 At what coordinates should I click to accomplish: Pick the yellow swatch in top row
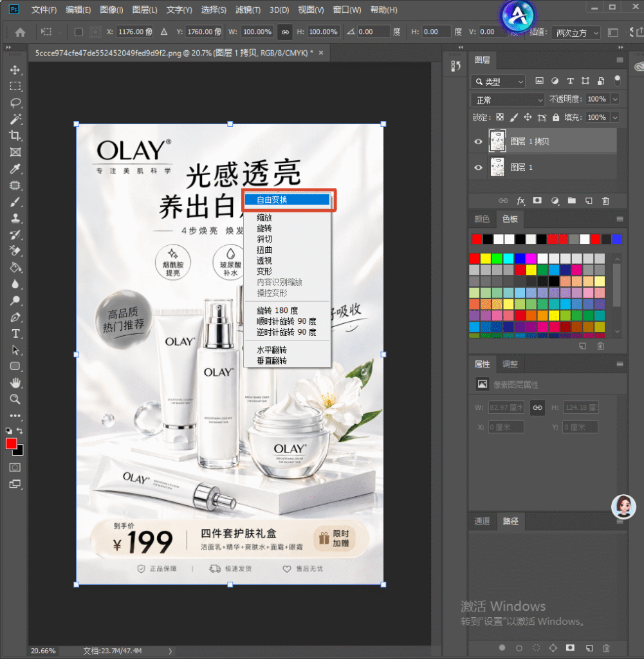pos(486,258)
